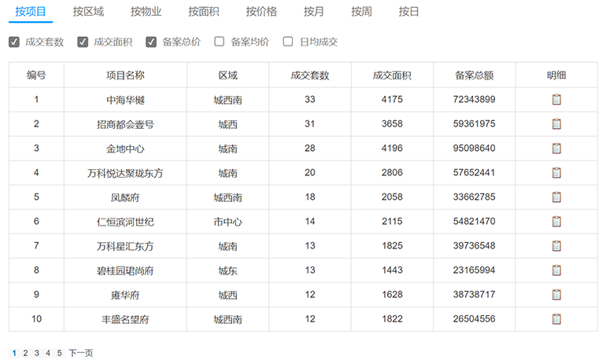Select project name 凤麟府
Screen dimensions: 606x364
[x=125, y=197]
